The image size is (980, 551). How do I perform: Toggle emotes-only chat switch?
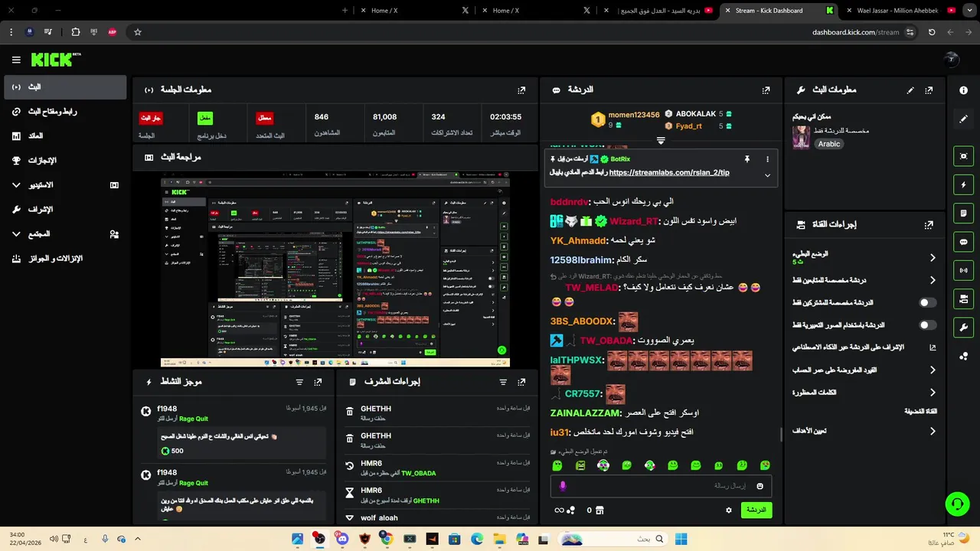928,325
